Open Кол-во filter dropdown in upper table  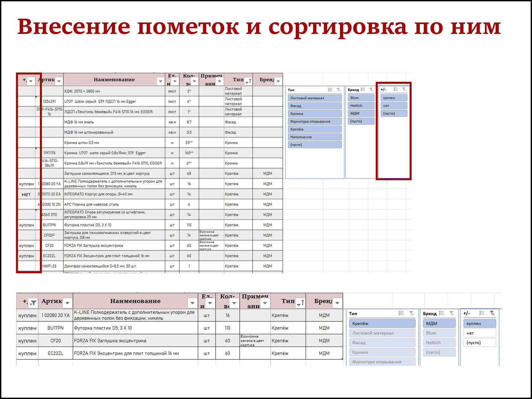coord(194,81)
